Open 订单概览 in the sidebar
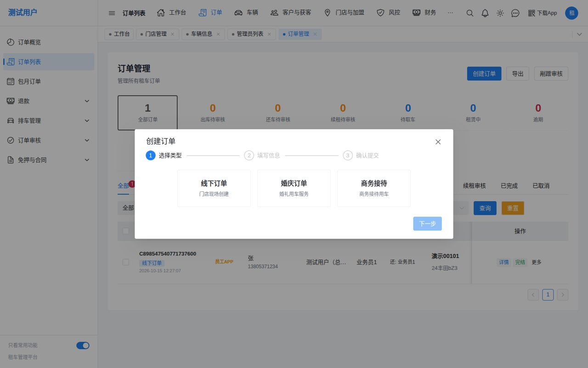This screenshot has height=368, width=588. [49, 42]
